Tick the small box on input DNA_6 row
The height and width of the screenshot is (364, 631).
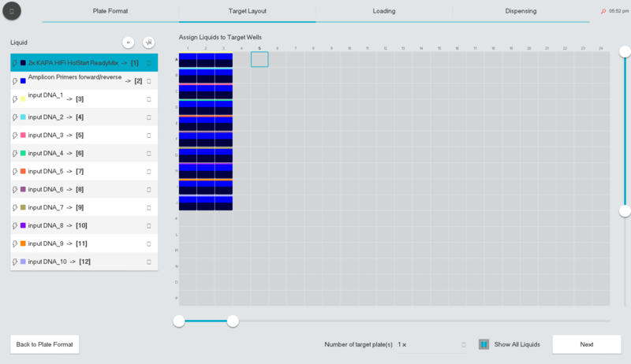(149, 190)
